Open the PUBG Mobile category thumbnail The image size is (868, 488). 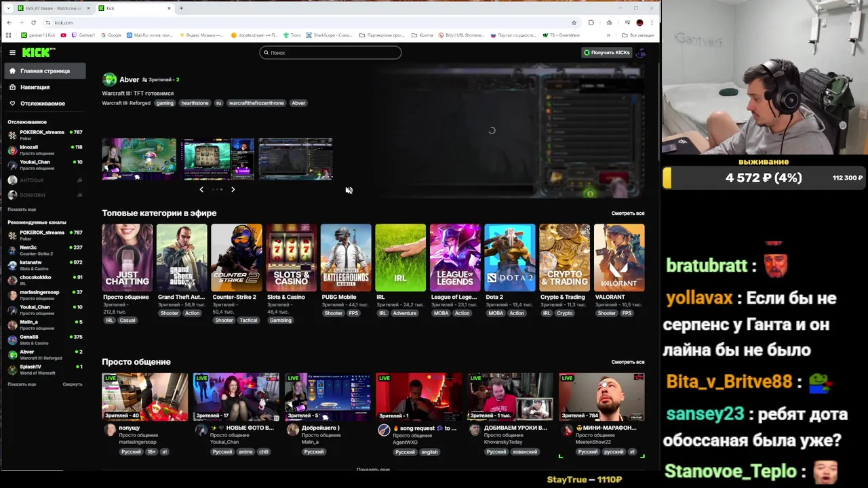tap(346, 258)
